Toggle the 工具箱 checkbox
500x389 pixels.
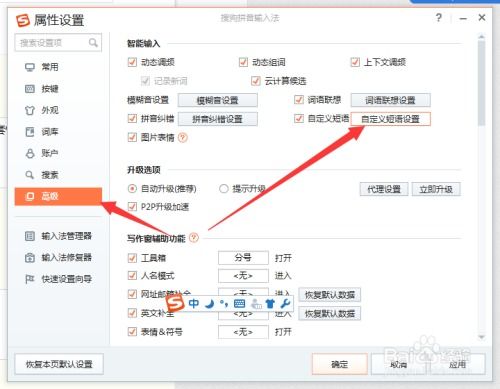(x=132, y=258)
